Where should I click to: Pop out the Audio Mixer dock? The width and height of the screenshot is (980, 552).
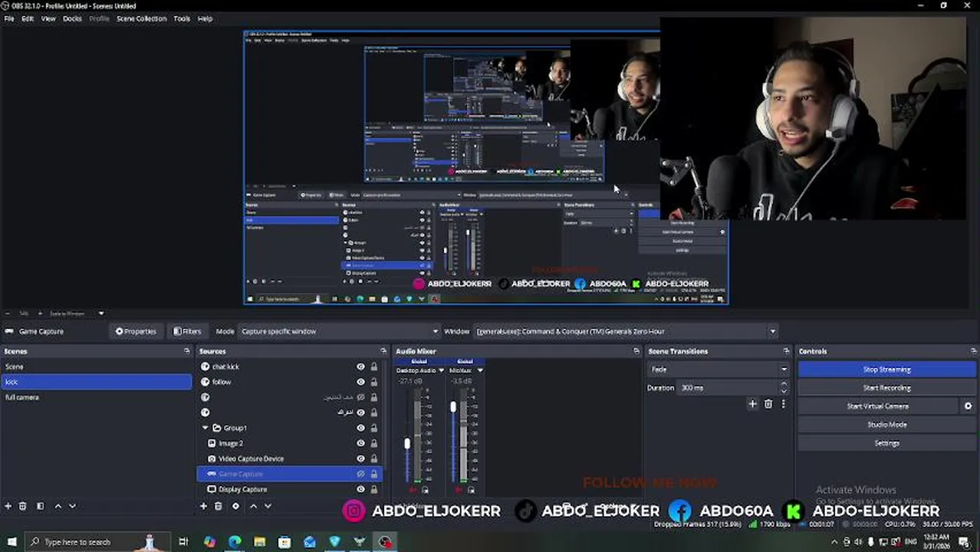coord(636,351)
